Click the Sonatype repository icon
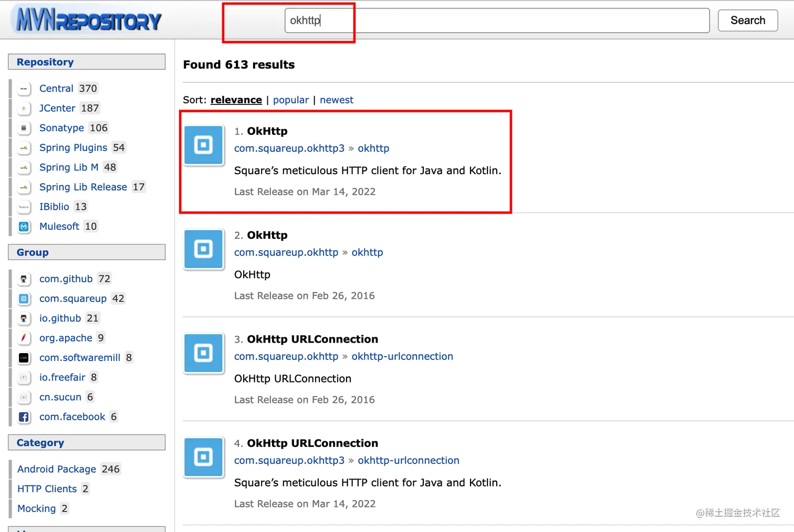The height and width of the screenshot is (532, 794). coord(24,128)
